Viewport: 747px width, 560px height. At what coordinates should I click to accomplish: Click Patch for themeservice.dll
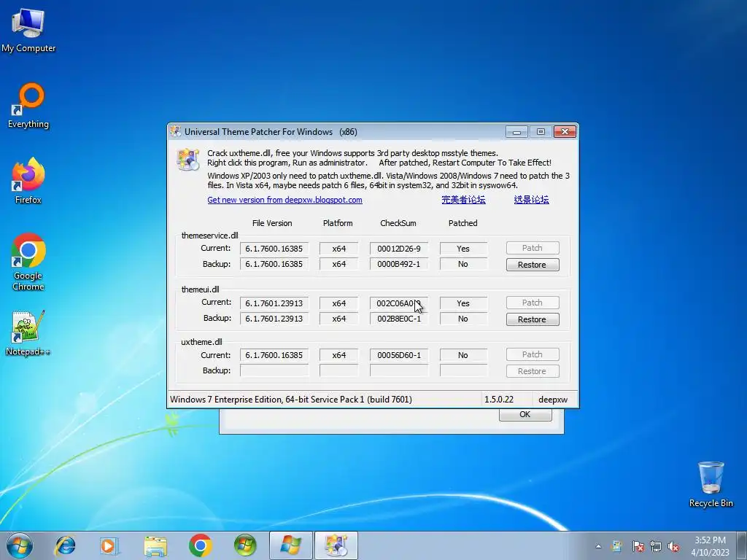tap(532, 248)
